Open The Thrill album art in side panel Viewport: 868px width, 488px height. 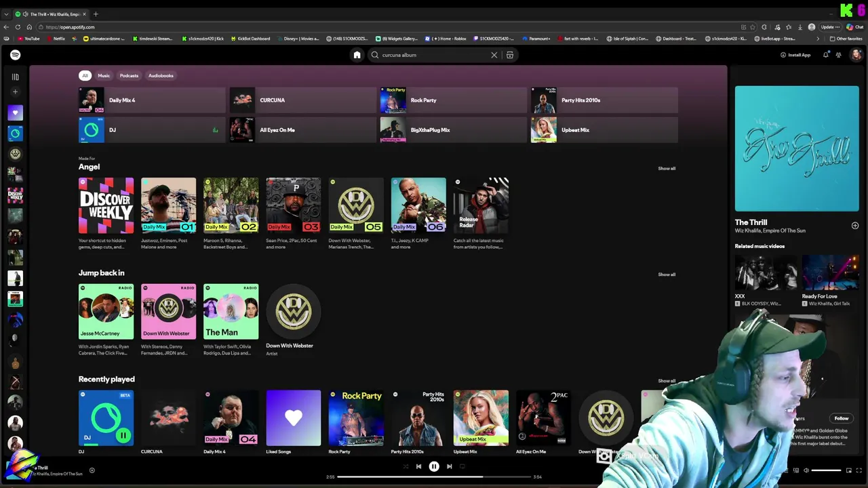[797, 148]
